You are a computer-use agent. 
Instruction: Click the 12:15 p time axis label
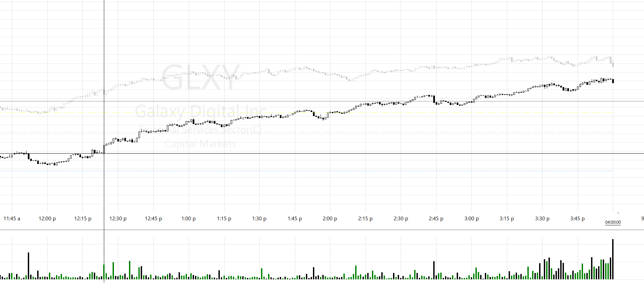click(x=83, y=219)
